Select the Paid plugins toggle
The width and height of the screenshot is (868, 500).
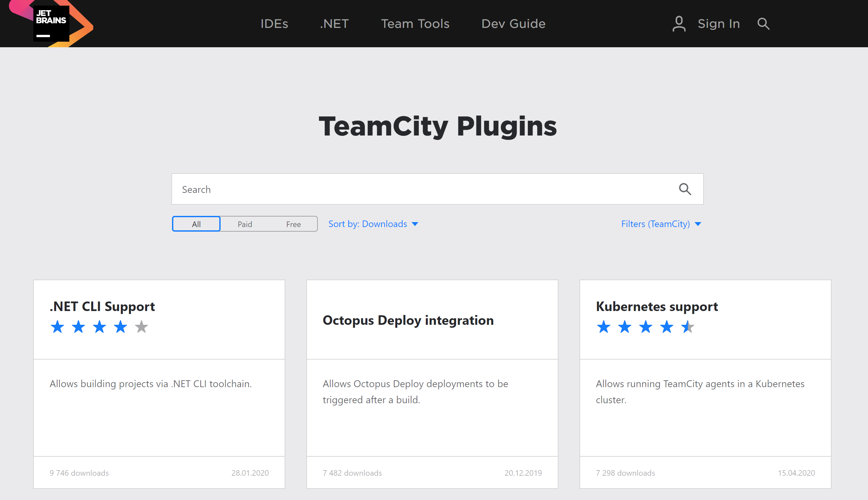point(245,223)
